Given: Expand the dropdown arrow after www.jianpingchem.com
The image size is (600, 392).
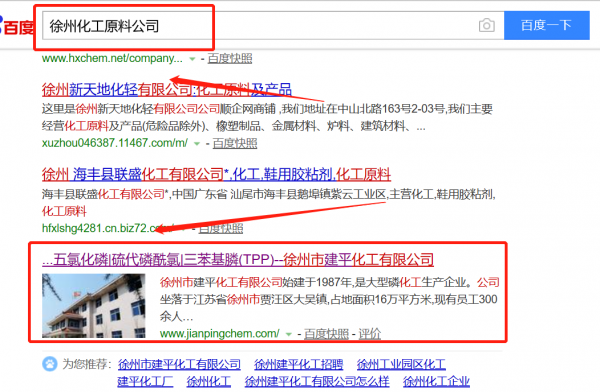Looking at the screenshot, I should click(x=289, y=334).
